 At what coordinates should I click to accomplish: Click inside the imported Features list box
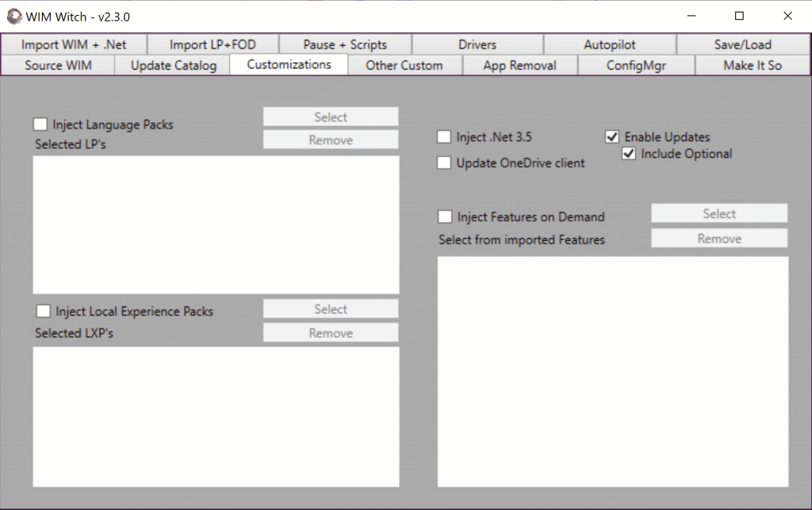pos(613,372)
